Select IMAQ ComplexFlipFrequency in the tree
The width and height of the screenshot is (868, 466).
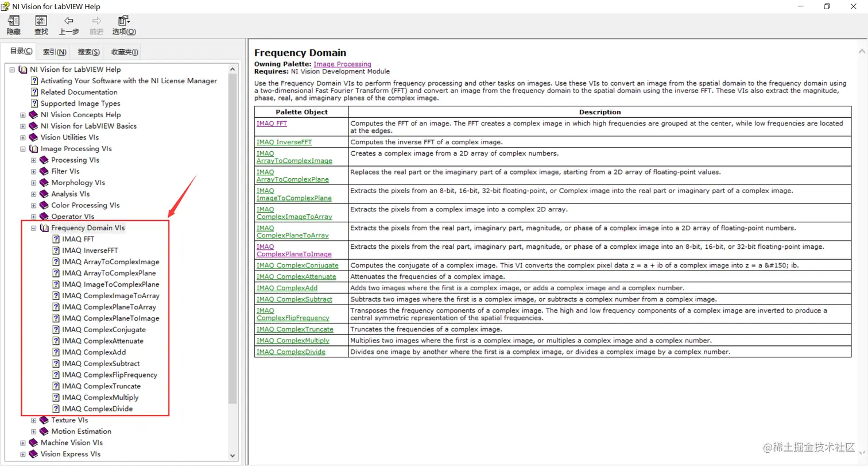[110, 375]
